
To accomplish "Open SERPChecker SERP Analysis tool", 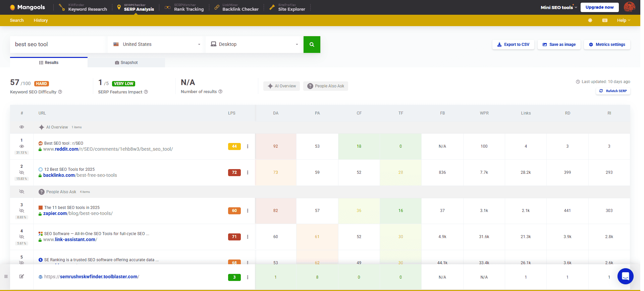I will tap(135, 7).
